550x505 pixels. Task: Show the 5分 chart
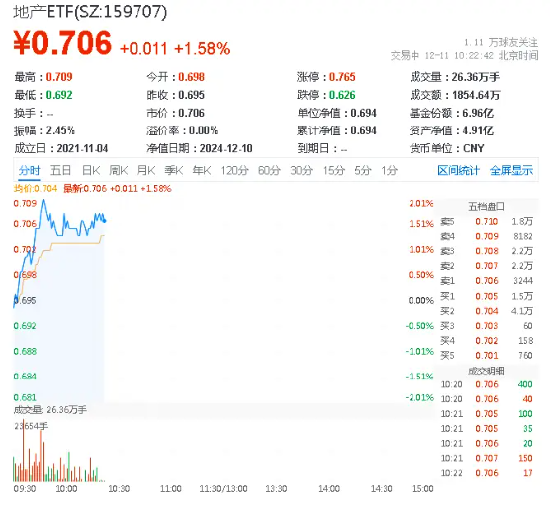point(363,171)
